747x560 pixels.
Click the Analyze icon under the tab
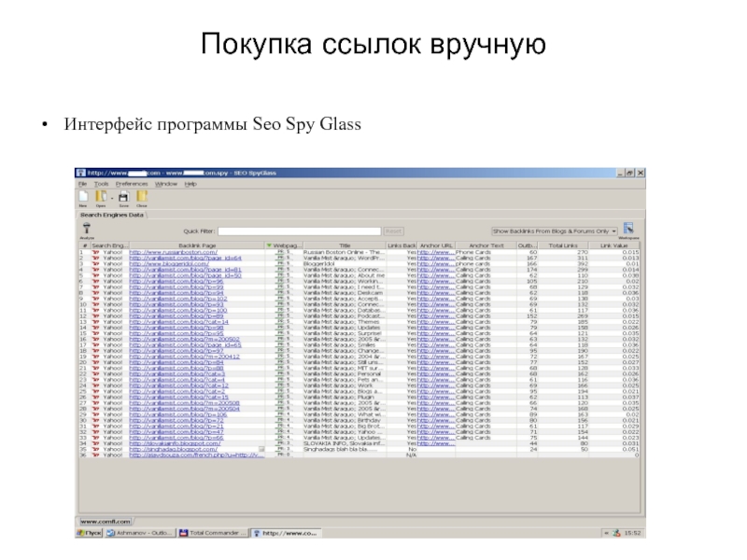click(x=86, y=229)
